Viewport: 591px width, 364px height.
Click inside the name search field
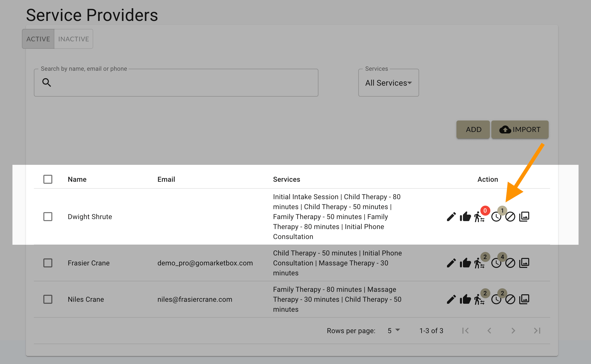(174, 82)
